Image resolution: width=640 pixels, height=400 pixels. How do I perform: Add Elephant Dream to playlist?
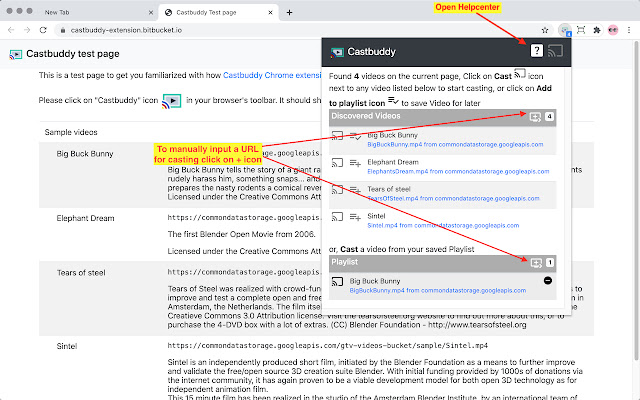click(x=355, y=163)
